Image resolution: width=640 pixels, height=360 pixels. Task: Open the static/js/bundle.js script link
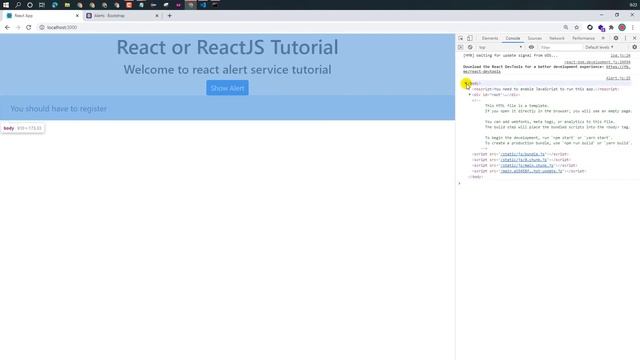click(522, 154)
